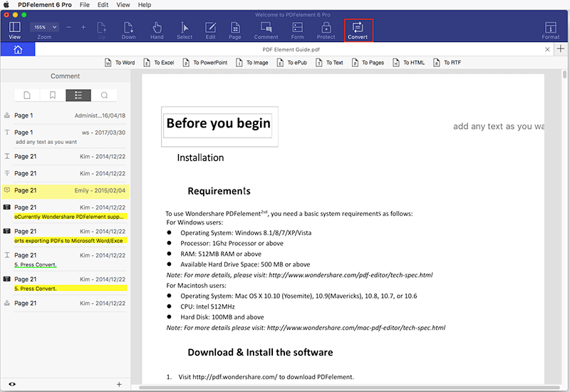570x392 pixels.
Task: Open the zoom level dropdown at 155%
Action: tap(44, 27)
